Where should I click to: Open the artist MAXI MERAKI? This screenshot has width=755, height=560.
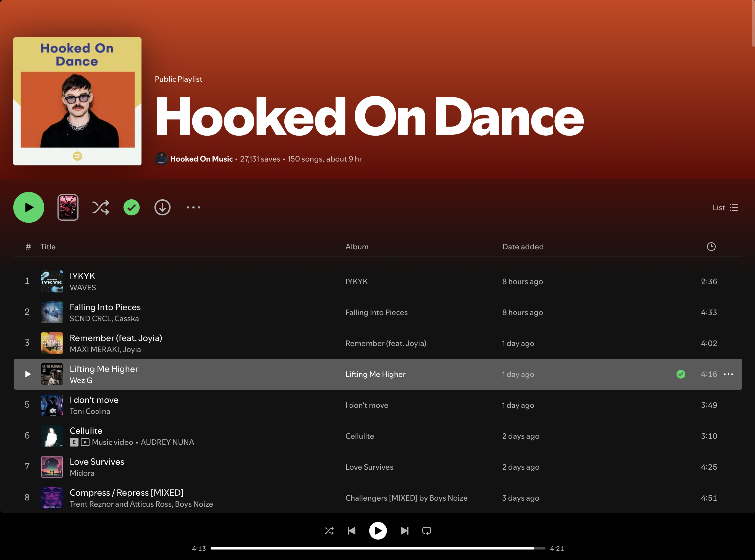[x=94, y=350]
